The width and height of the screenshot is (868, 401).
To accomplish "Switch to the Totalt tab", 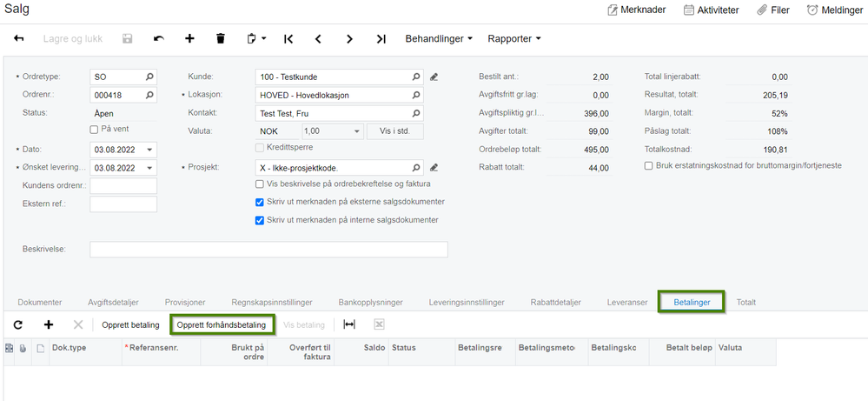I will pos(745,303).
